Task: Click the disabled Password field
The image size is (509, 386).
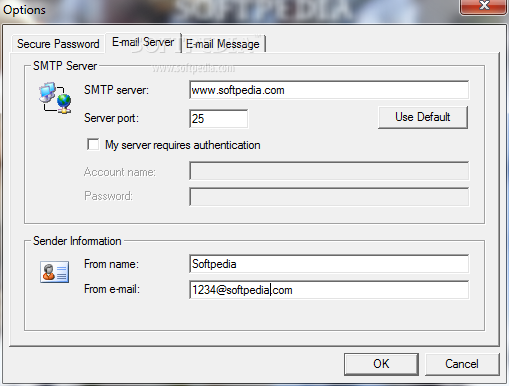Action: [x=329, y=196]
